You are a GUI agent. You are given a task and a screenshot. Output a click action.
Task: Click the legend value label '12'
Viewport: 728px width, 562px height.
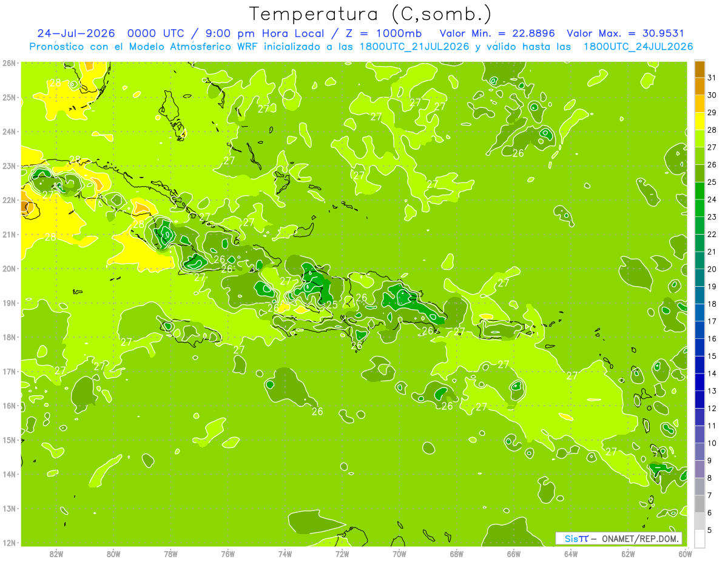click(x=712, y=408)
